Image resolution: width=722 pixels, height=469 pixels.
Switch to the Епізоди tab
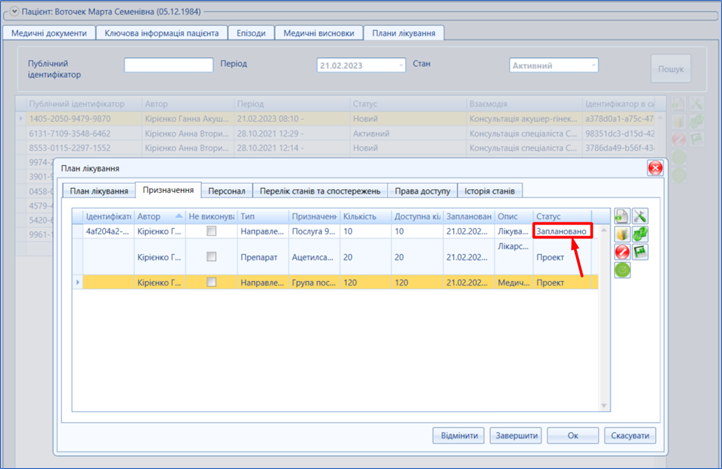coord(251,33)
